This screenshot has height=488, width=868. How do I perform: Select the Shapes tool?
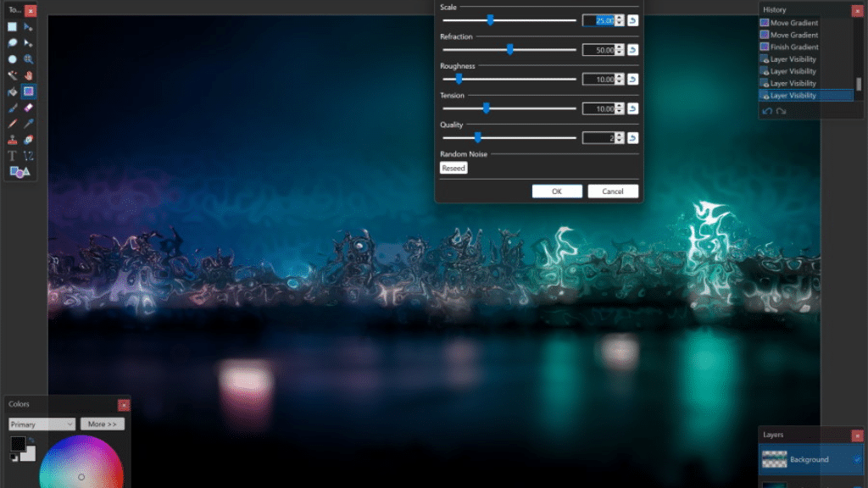pyautogui.click(x=20, y=172)
